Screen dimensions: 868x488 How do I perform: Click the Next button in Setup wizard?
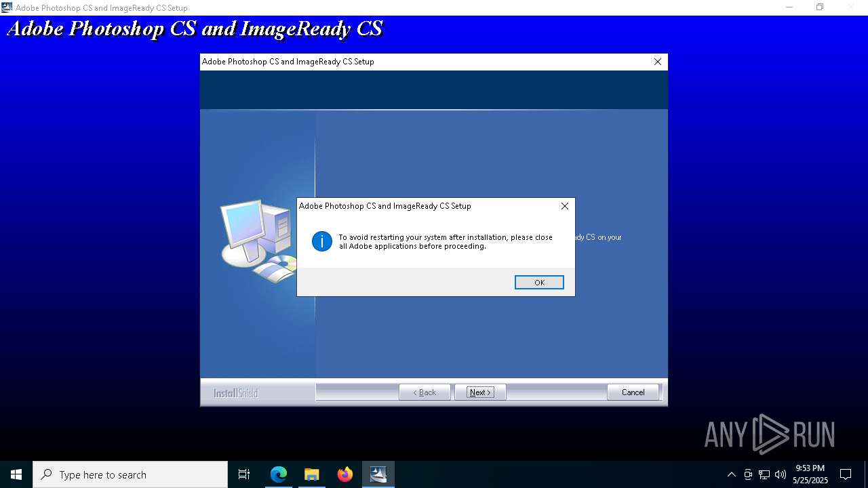click(480, 392)
